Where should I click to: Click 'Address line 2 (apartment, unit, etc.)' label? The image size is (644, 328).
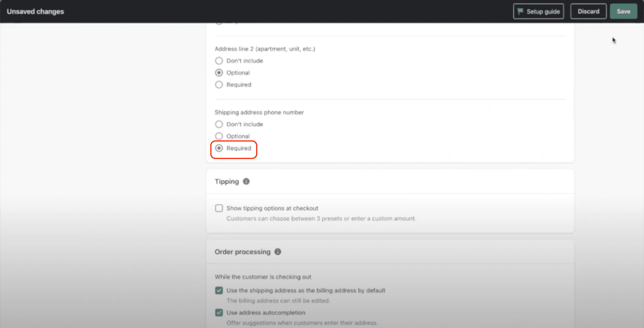[265, 49]
